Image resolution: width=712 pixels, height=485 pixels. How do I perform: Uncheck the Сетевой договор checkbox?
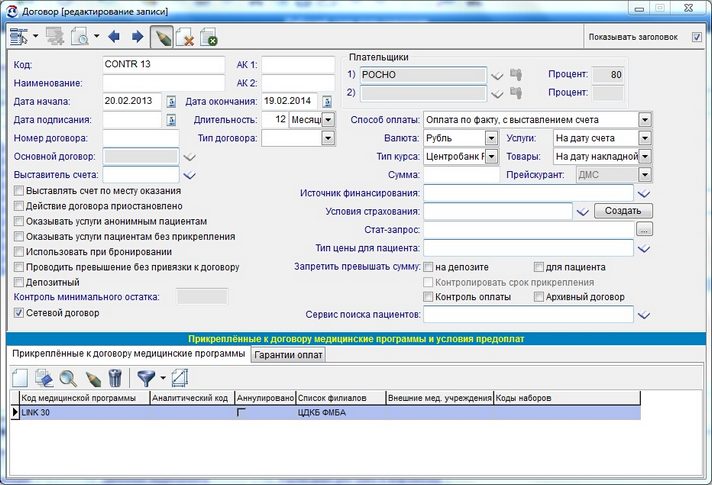tap(19, 313)
